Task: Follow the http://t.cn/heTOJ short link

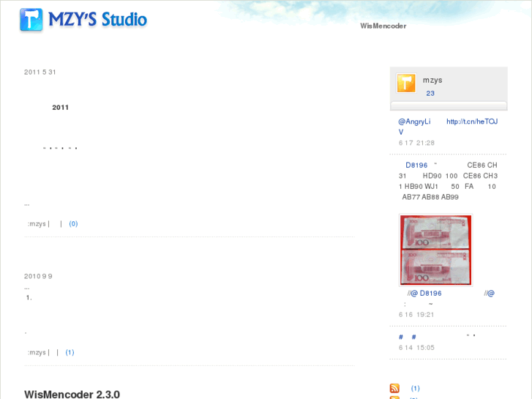Action: pos(472,122)
